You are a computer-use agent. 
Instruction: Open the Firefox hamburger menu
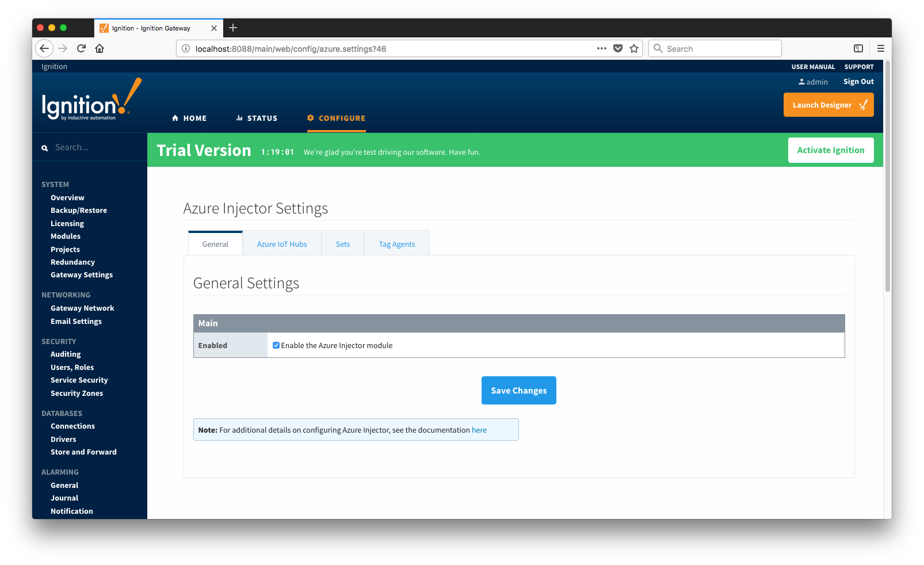tap(880, 48)
